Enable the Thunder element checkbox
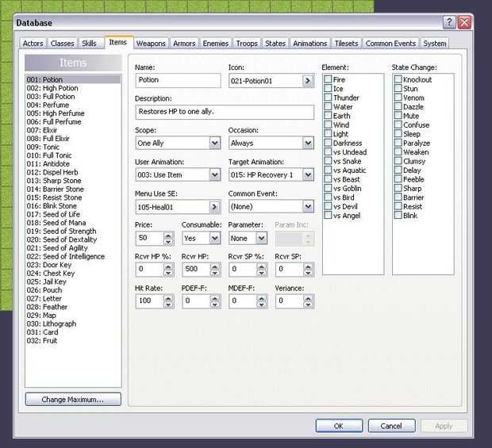 328,98
